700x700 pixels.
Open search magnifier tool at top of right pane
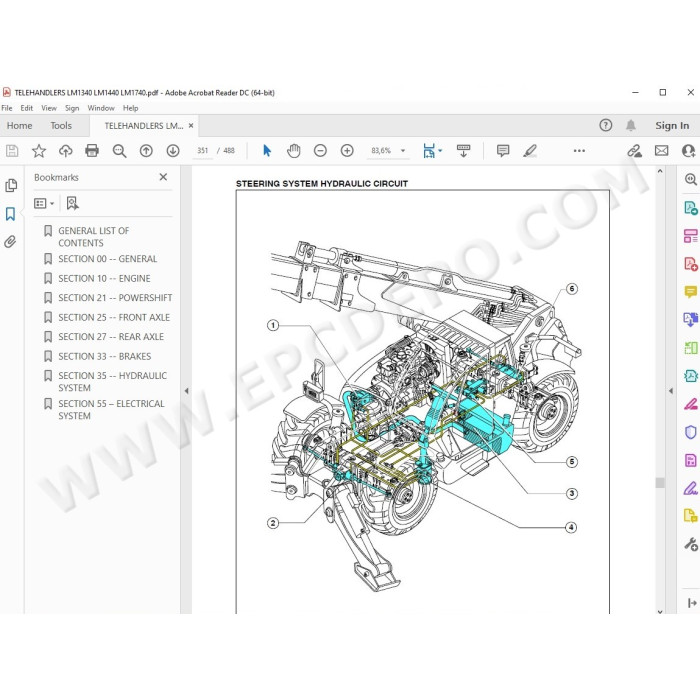click(x=691, y=179)
